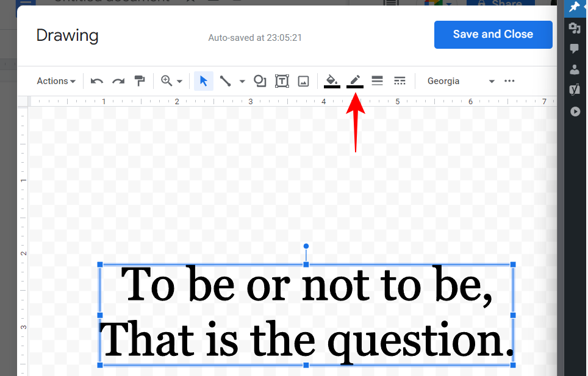Open the Border dash style options

click(400, 81)
